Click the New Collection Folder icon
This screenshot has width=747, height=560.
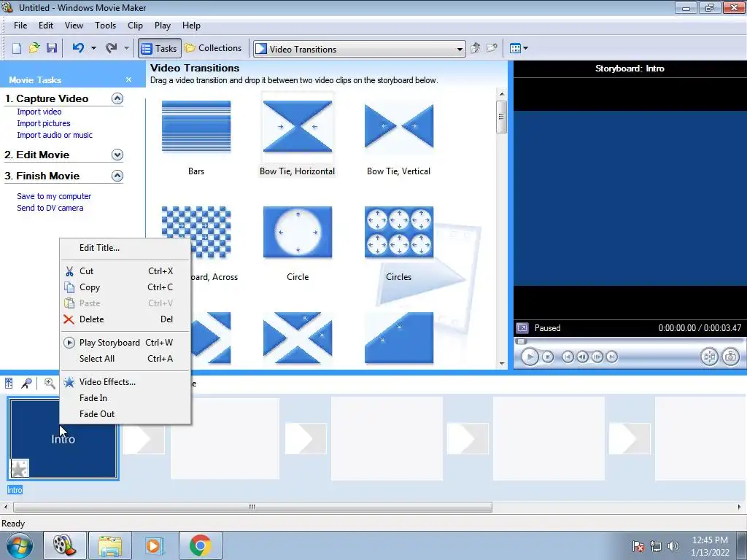click(492, 48)
